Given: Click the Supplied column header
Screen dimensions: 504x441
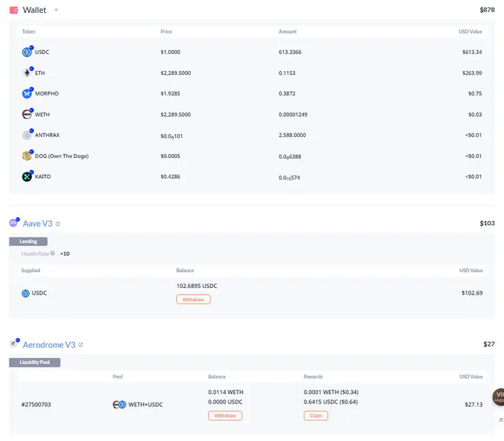Looking at the screenshot, I should click(x=31, y=270).
